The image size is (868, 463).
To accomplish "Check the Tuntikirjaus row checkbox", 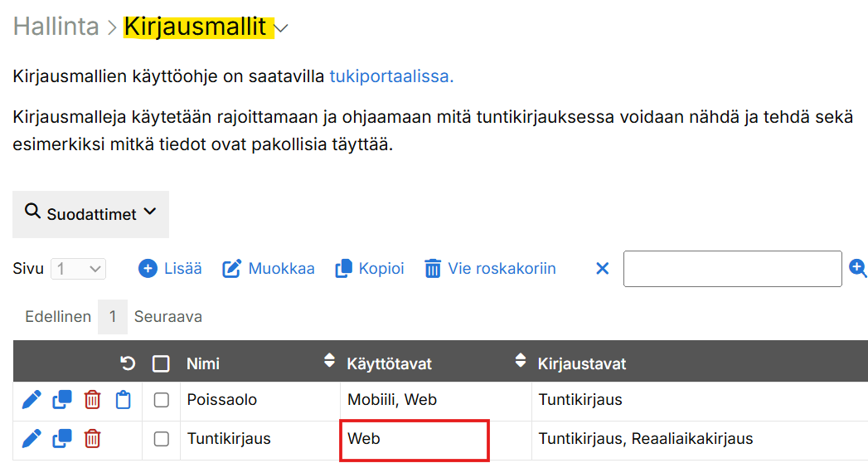I will [x=162, y=438].
